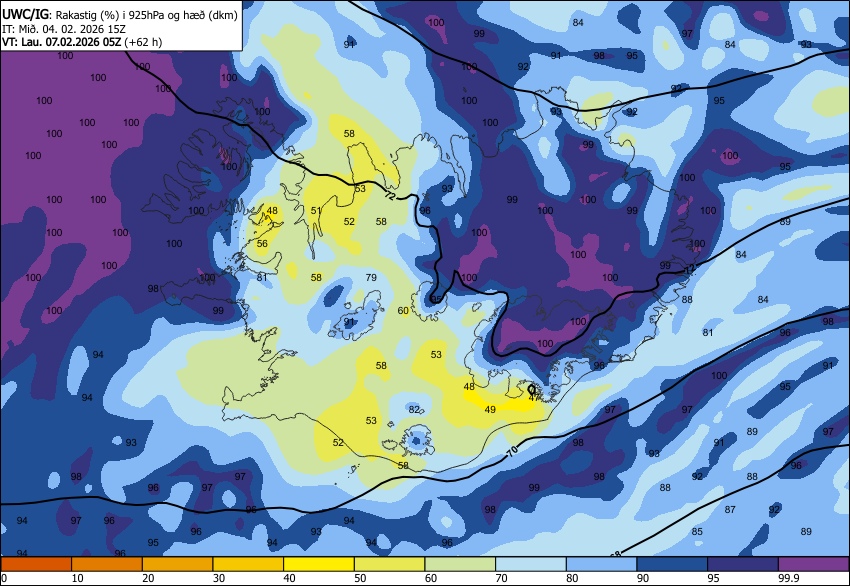This screenshot has width=850, height=586.
Task: Select the purple above-99.9 legend swatch
Action: 814,564
